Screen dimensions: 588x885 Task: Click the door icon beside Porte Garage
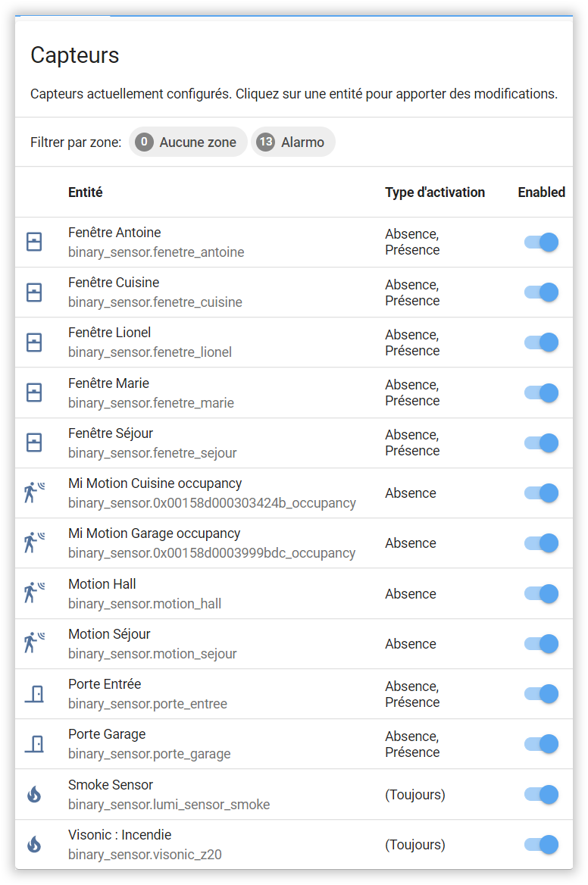pyautogui.click(x=34, y=744)
